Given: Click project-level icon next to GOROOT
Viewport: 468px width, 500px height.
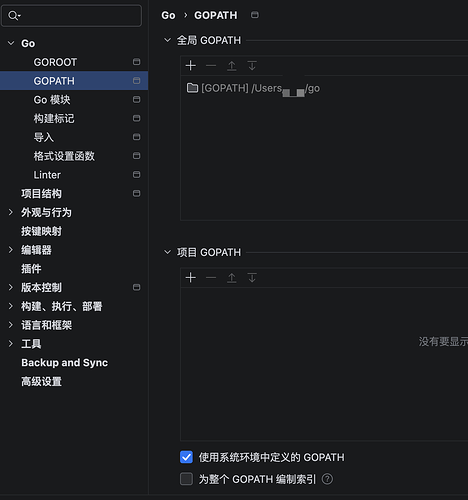Looking at the screenshot, I should click(x=136, y=62).
